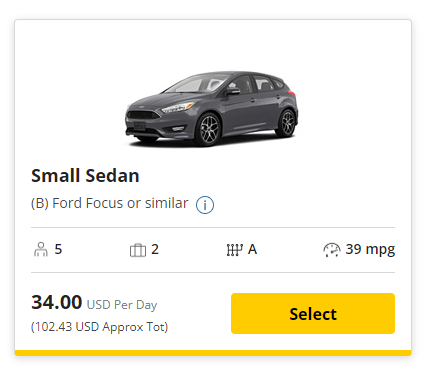Viewport: 421px width, 366px height.
Task: Click the front wheel of the car
Action: click(208, 130)
